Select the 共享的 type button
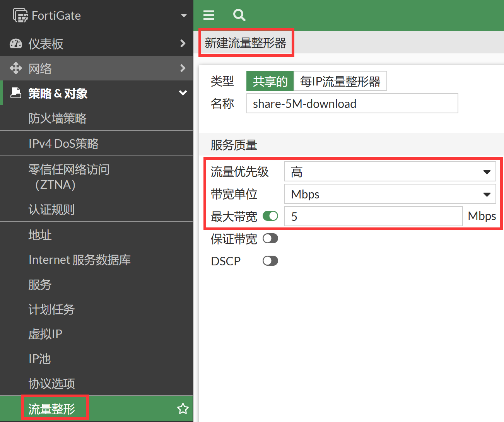The width and height of the screenshot is (504, 422). 270,81
